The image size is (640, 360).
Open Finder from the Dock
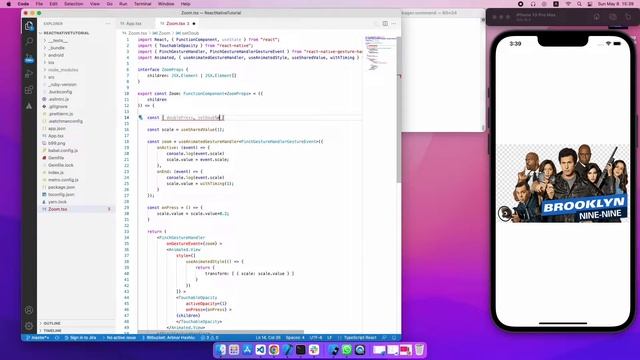pos(221,350)
